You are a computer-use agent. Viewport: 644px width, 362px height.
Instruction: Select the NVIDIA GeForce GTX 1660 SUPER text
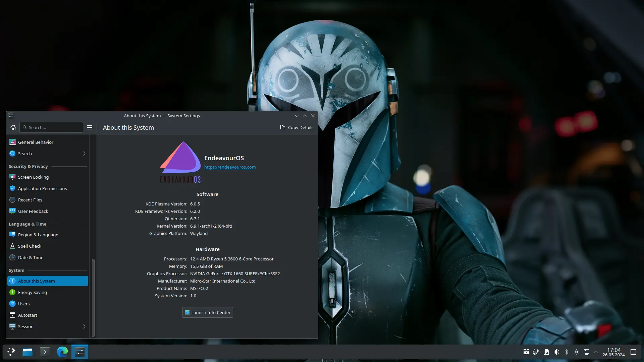235,274
